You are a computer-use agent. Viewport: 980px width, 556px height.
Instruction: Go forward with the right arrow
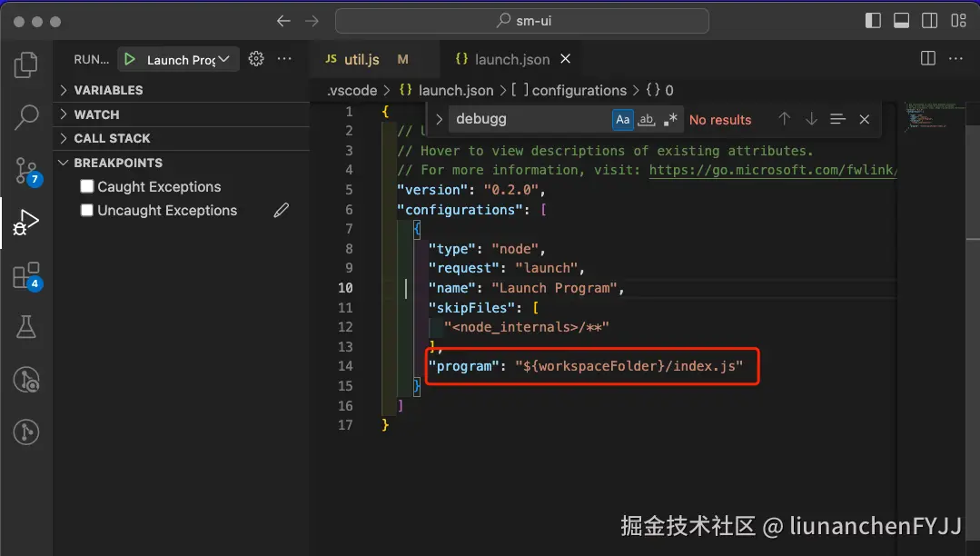tap(312, 21)
